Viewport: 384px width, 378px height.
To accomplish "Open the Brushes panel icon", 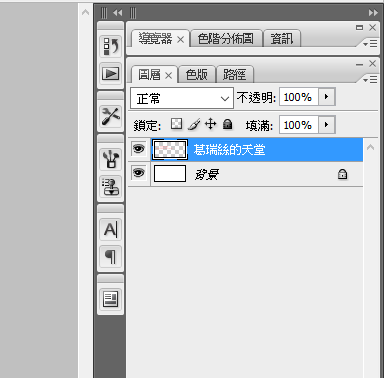I will (111, 159).
